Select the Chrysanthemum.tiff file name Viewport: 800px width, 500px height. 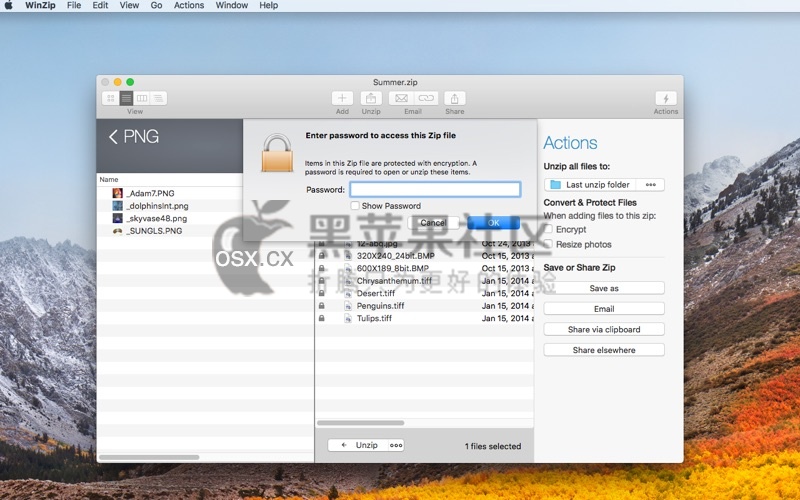(x=394, y=281)
